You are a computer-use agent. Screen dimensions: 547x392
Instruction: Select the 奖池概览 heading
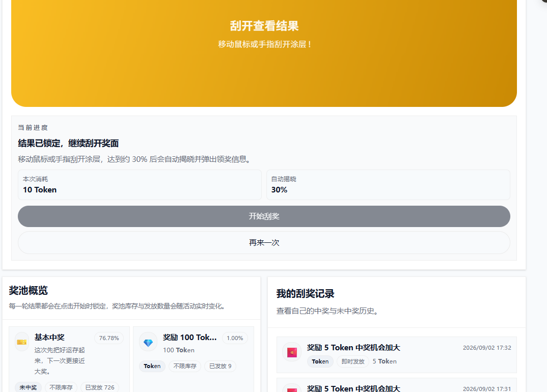coord(28,291)
